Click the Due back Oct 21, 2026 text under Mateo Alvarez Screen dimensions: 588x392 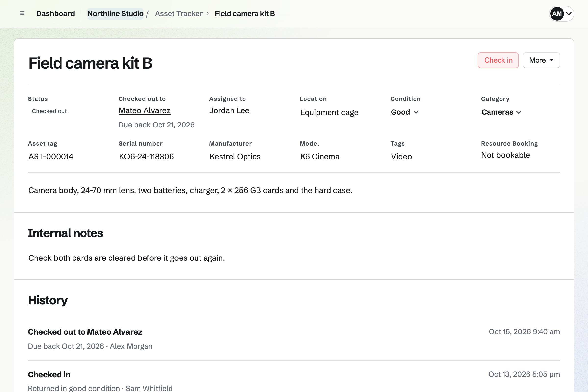click(157, 125)
